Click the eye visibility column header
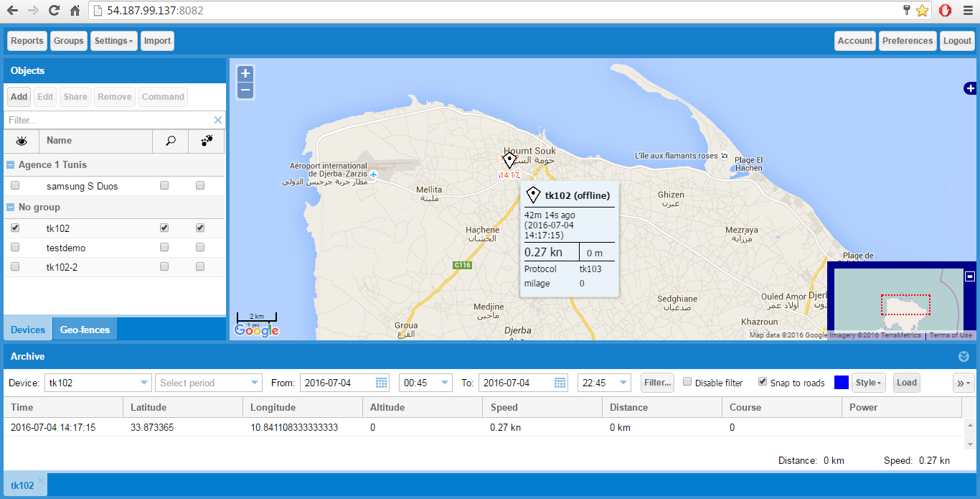980x499 pixels. pos(22,141)
